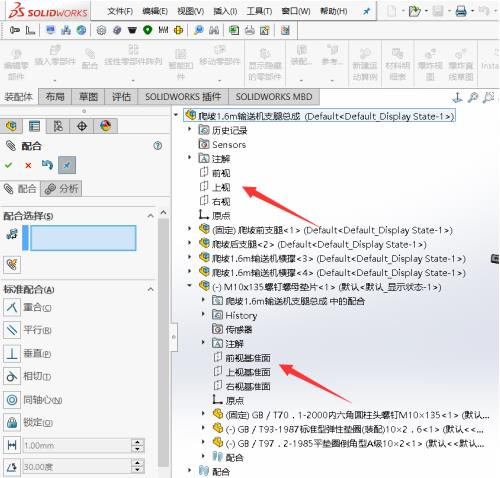
Task: Expand the bottom 配合 mates folder
Action: (190, 470)
